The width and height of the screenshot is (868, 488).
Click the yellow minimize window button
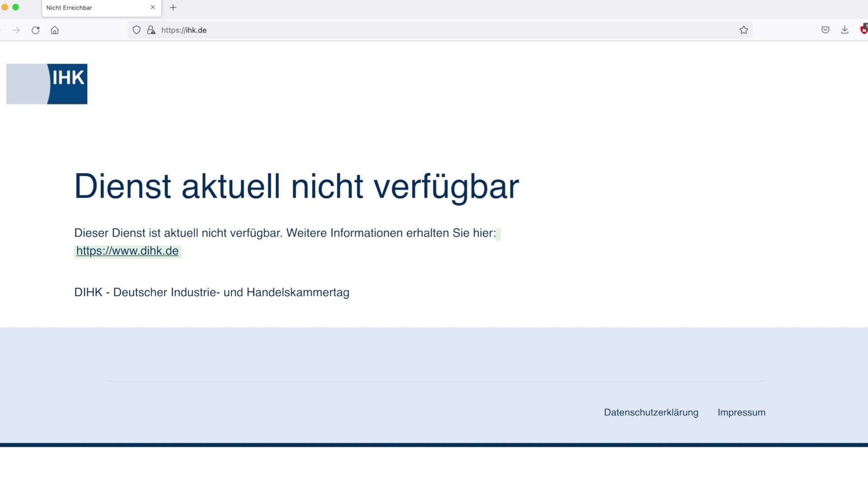point(5,7)
